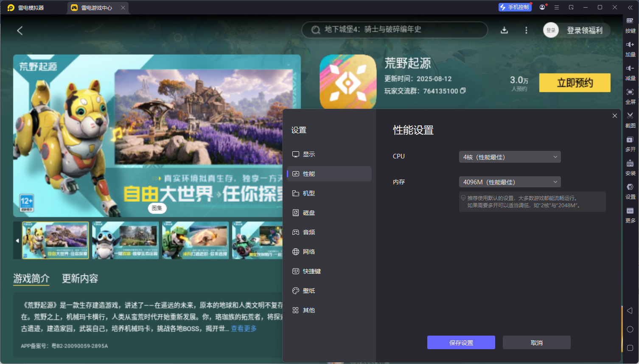Focus the game search field
The image size is (639, 364).
click(395, 30)
